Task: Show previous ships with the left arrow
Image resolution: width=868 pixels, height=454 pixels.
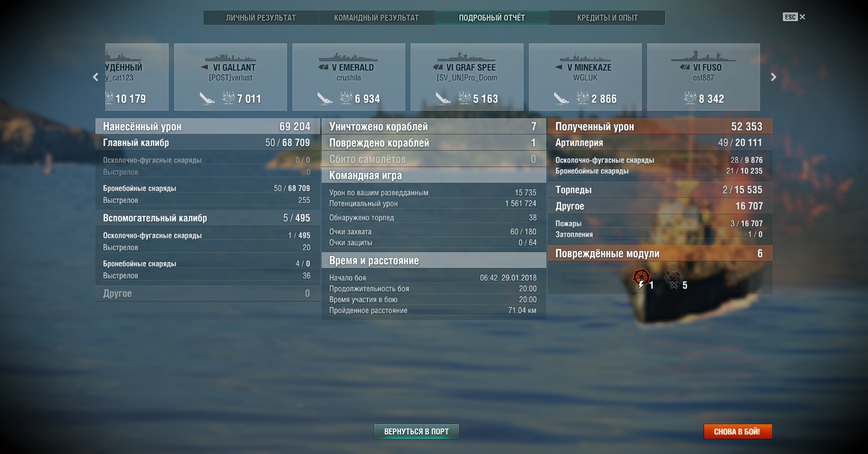Action: pyautogui.click(x=95, y=77)
